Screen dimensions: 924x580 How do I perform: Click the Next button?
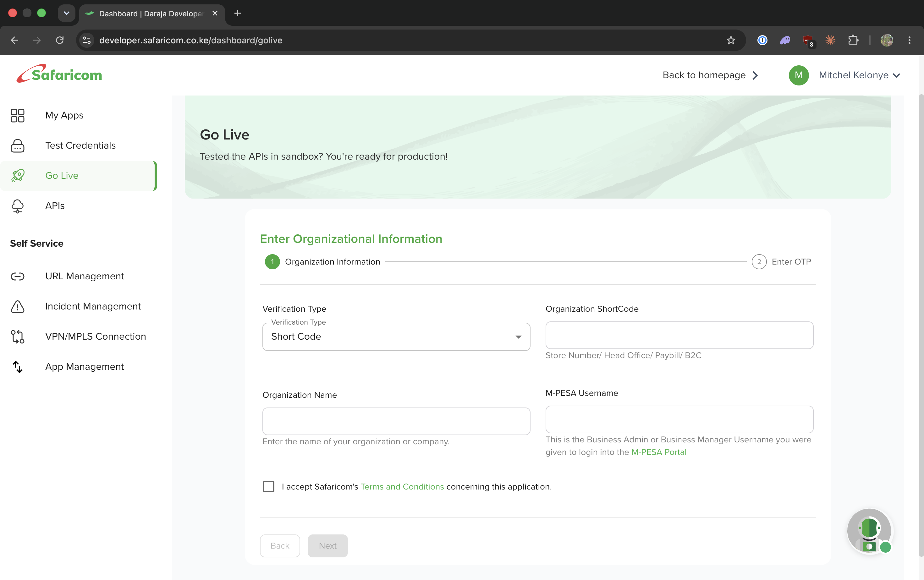(327, 545)
